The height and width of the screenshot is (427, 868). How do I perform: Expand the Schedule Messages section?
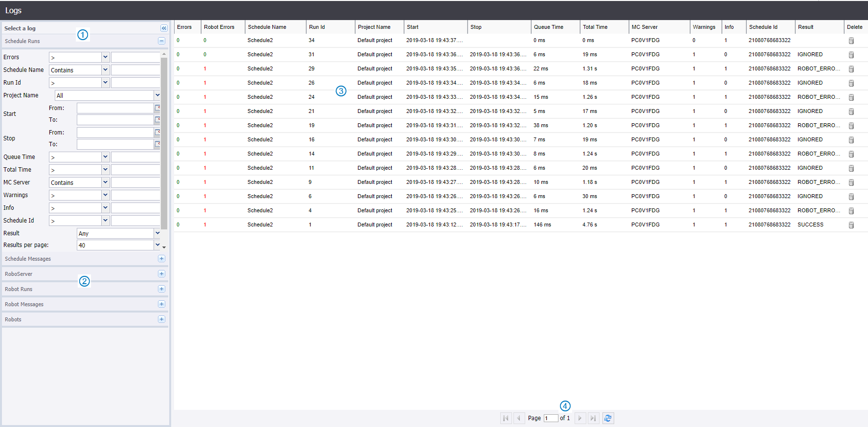pos(161,259)
